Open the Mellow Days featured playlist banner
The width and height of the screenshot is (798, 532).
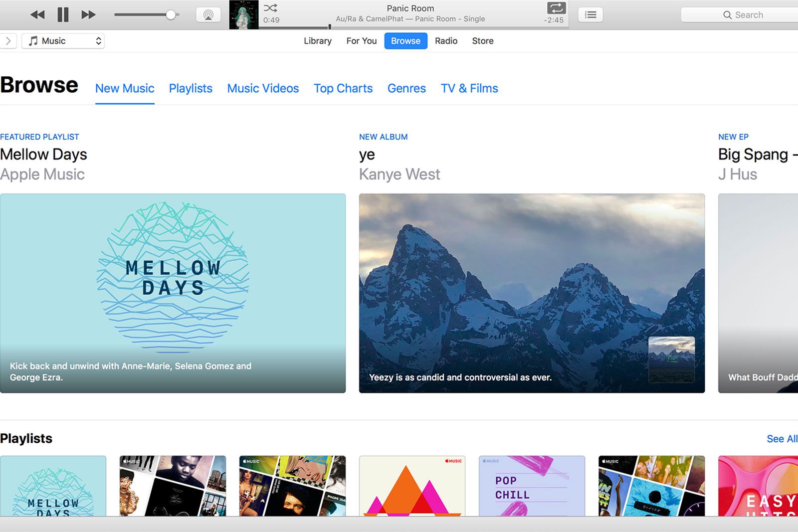(173, 293)
